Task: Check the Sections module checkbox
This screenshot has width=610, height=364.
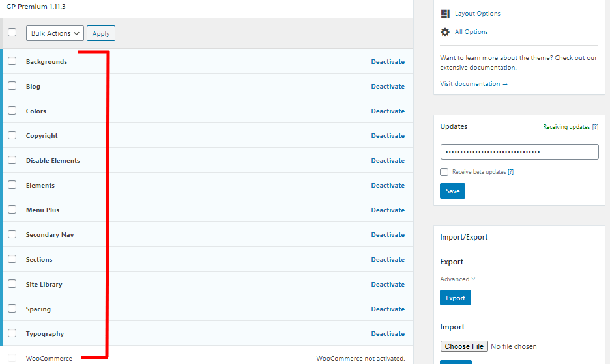Action: point(12,259)
